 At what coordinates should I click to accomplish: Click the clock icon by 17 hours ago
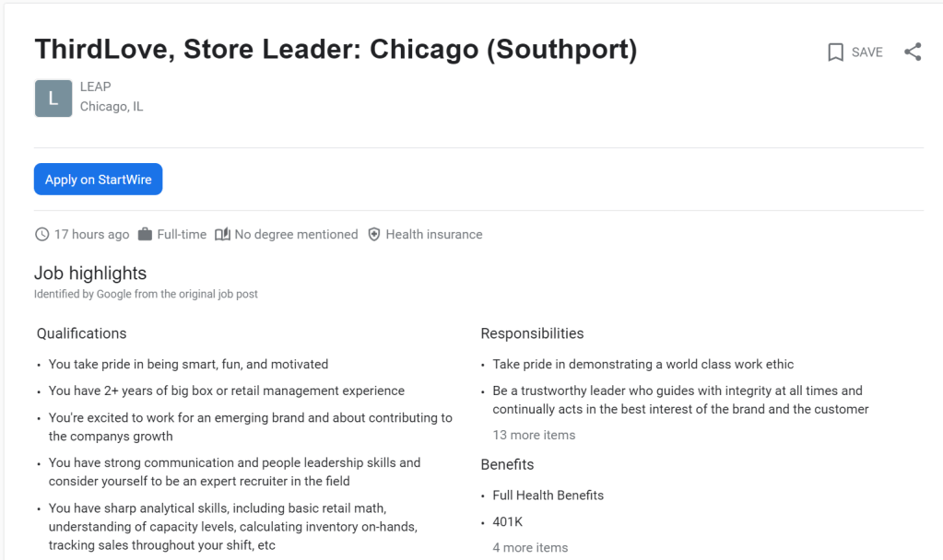coord(41,235)
